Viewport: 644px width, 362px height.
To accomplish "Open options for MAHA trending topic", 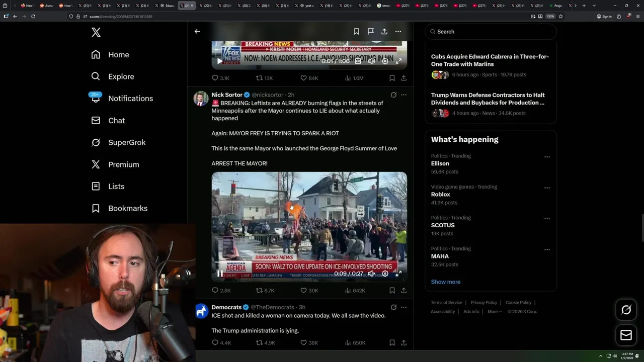I will [x=547, y=249].
